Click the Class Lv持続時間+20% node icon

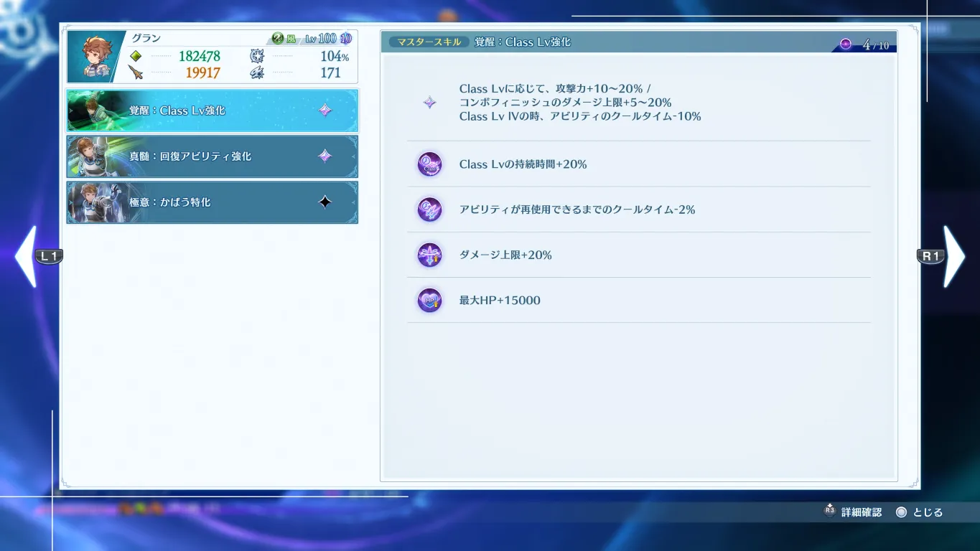(x=429, y=164)
